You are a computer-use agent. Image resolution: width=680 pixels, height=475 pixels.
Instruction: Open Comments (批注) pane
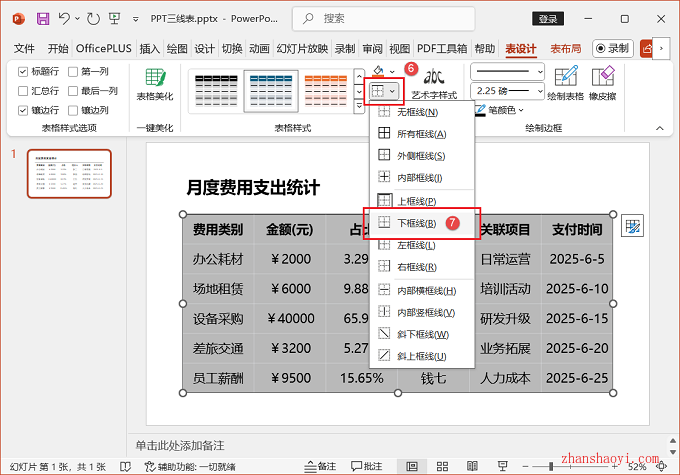(x=366, y=466)
